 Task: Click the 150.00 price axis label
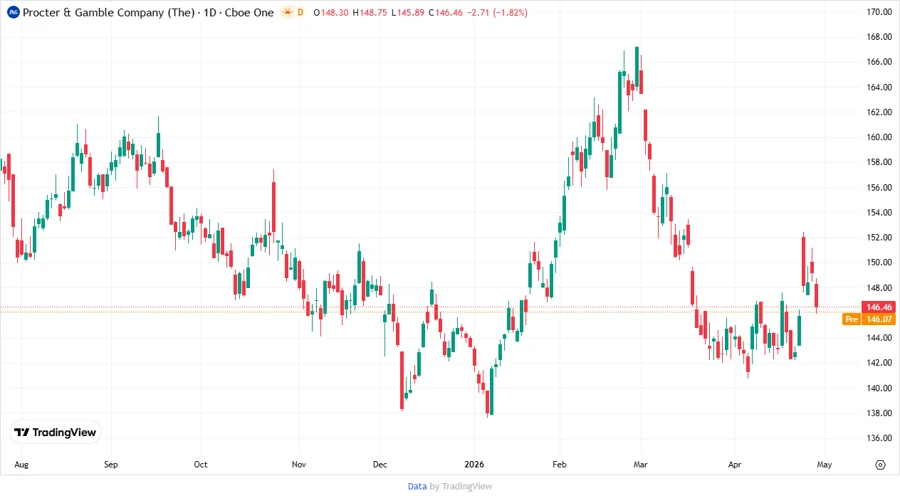point(879,263)
